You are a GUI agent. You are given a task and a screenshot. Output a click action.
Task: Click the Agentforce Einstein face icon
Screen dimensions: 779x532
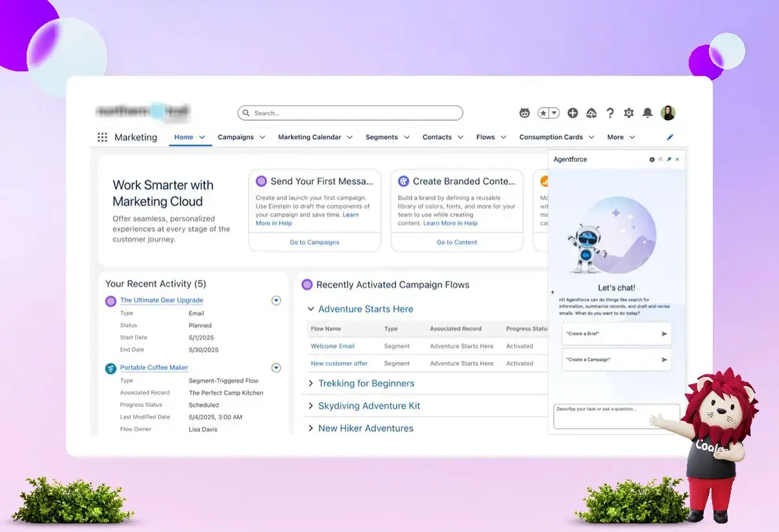click(x=525, y=113)
